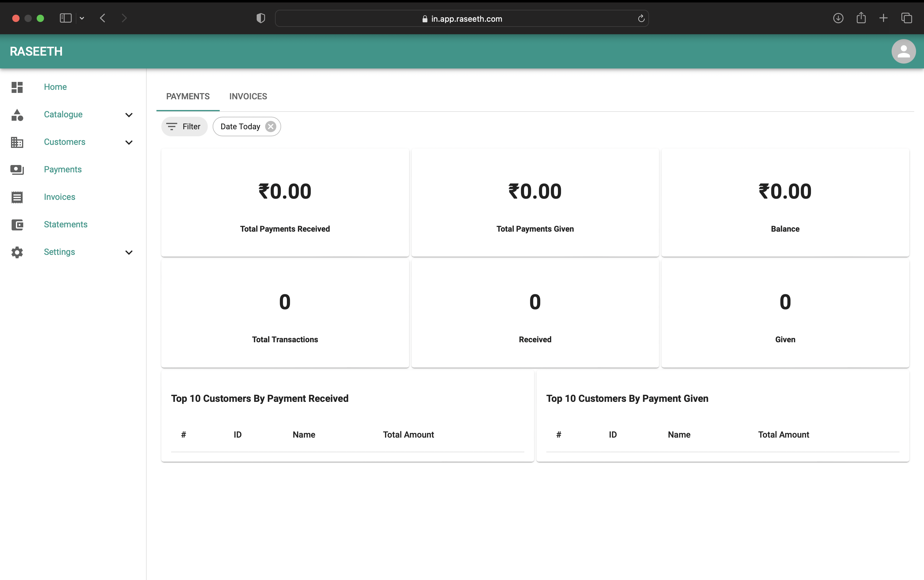The height and width of the screenshot is (580, 924).
Task: Click ID column in Payment Received table
Action: (238, 435)
